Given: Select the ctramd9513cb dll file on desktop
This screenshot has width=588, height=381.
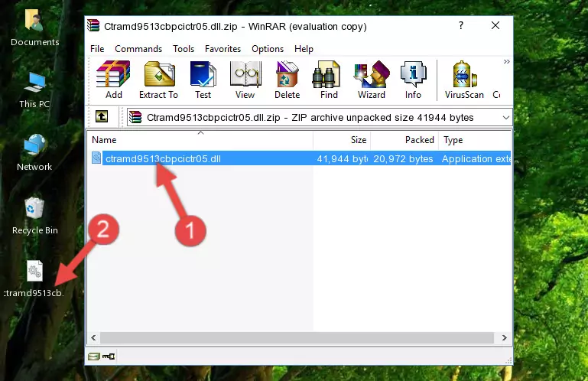Looking at the screenshot, I should [34, 278].
